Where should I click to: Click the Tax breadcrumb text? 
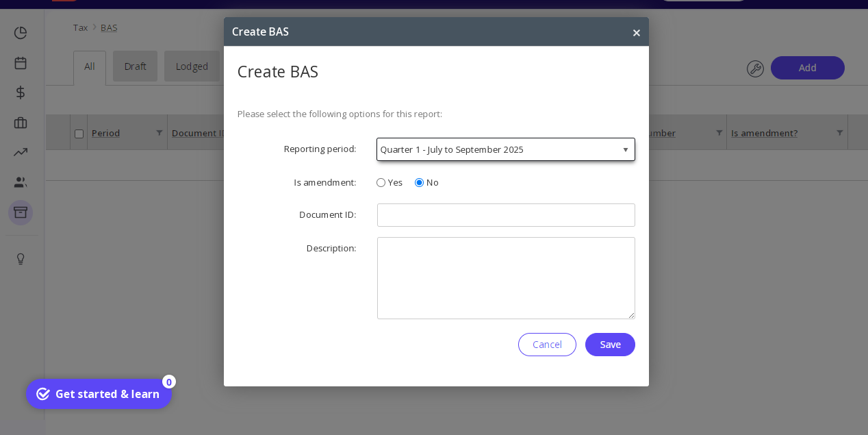point(80,27)
